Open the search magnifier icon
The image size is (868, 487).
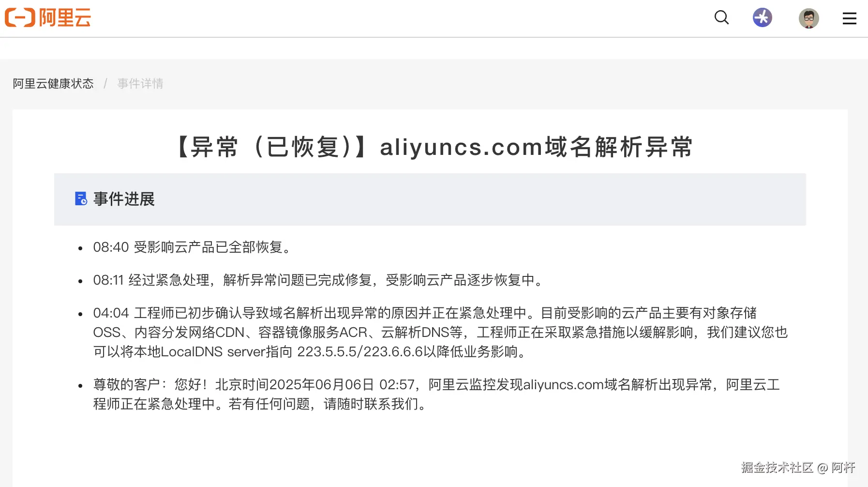tap(721, 17)
